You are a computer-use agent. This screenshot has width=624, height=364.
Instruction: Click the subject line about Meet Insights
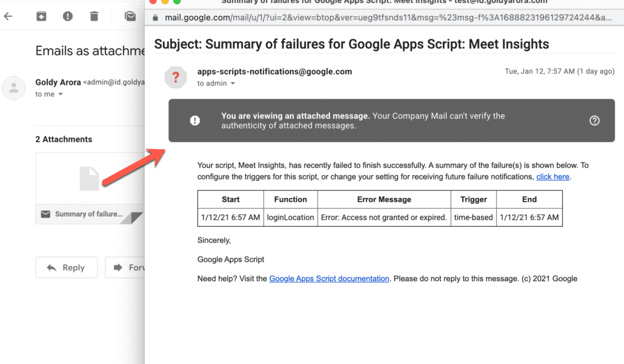(x=351, y=44)
